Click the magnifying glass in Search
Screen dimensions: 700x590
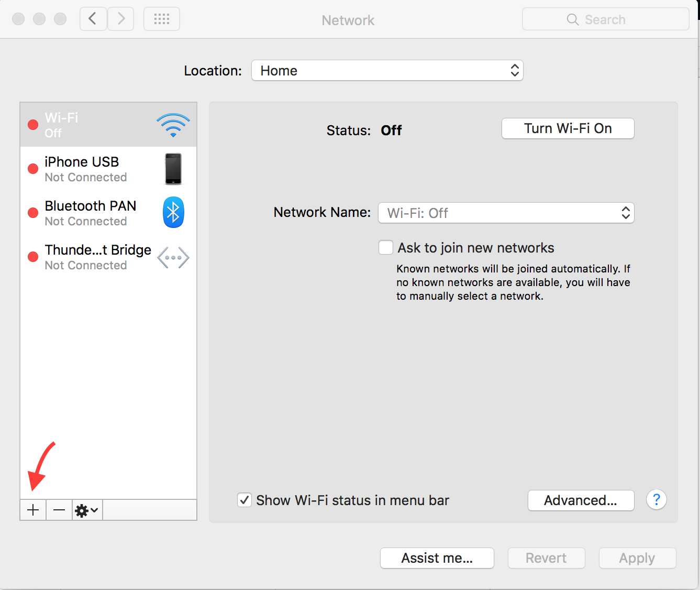573,19
